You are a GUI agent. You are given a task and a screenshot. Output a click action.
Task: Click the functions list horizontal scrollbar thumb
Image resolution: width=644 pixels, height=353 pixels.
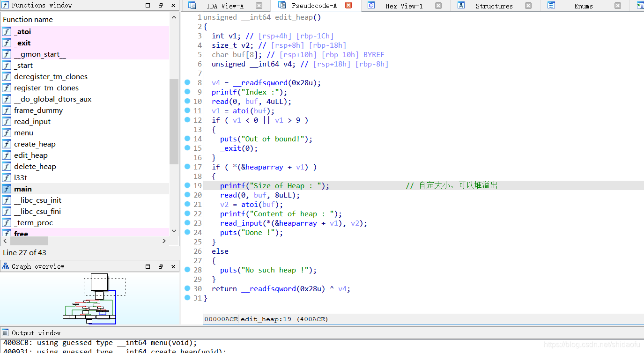point(28,241)
